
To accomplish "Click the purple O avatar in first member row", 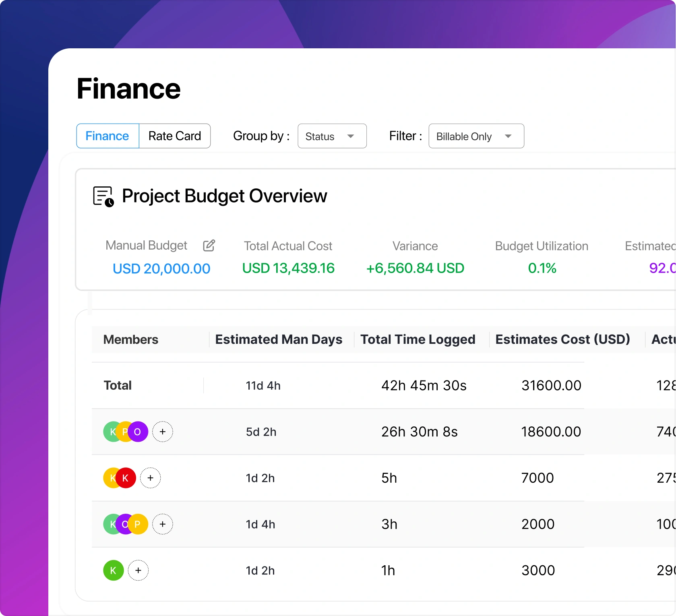I will (138, 431).
